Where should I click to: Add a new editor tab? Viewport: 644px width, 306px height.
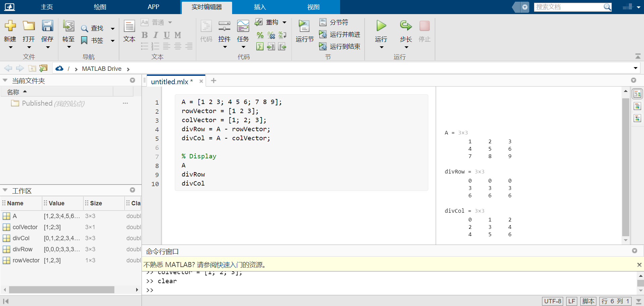pyautogui.click(x=214, y=81)
